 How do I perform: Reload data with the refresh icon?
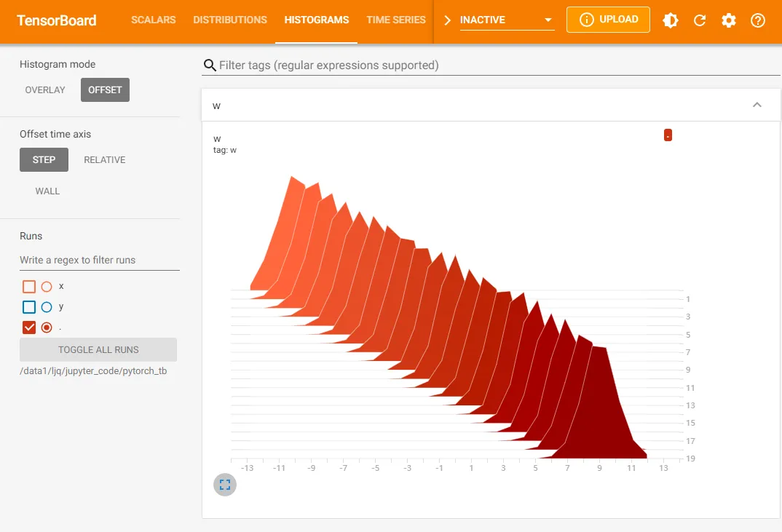pos(700,20)
